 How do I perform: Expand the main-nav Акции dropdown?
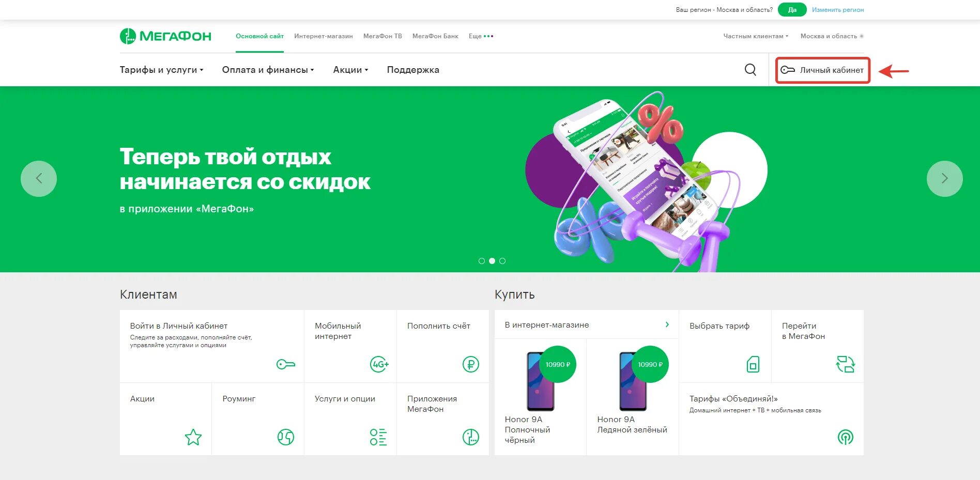(351, 70)
